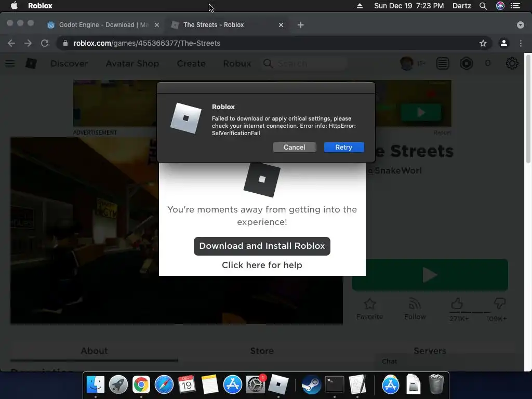
Task: Click the thumbs down dislike icon
Action: click(499, 303)
